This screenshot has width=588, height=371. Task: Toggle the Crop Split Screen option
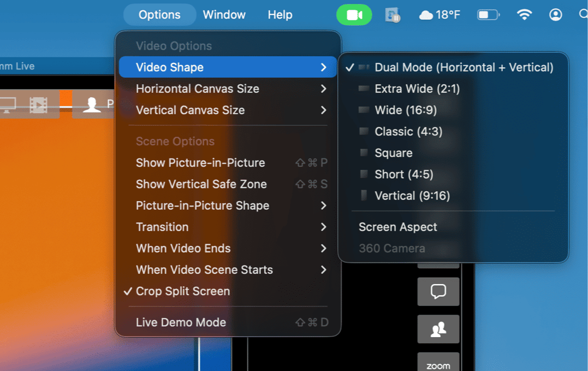pyautogui.click(x=183, y=291)
